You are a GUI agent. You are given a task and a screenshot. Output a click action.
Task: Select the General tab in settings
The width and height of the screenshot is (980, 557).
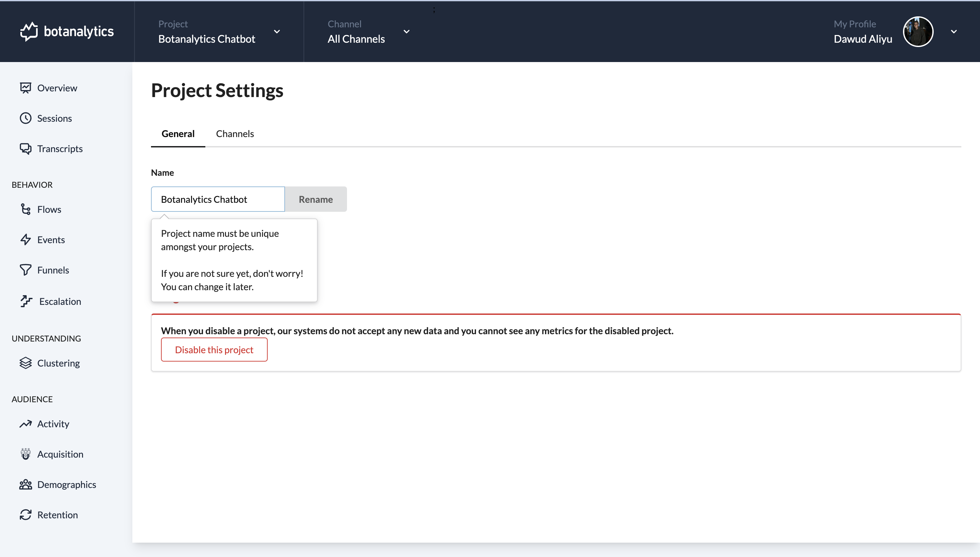click(x=178, y=133)
